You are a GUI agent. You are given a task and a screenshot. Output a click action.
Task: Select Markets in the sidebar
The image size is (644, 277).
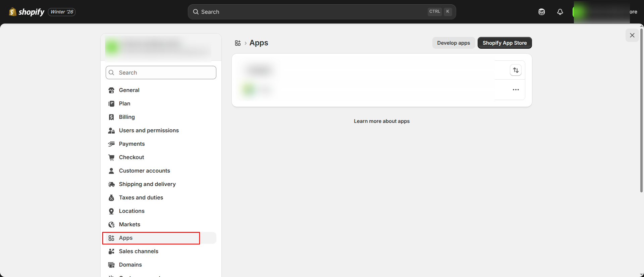(x=129, y=224)
